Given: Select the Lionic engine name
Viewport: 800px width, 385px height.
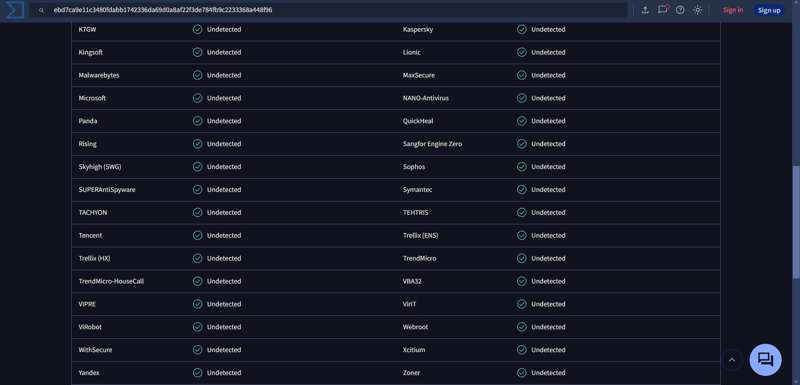Looking at the screenshot, I should (412, 53).
